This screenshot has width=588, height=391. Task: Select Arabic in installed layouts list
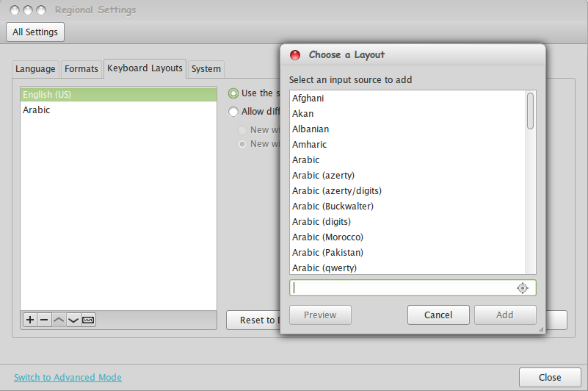(118, 110)
